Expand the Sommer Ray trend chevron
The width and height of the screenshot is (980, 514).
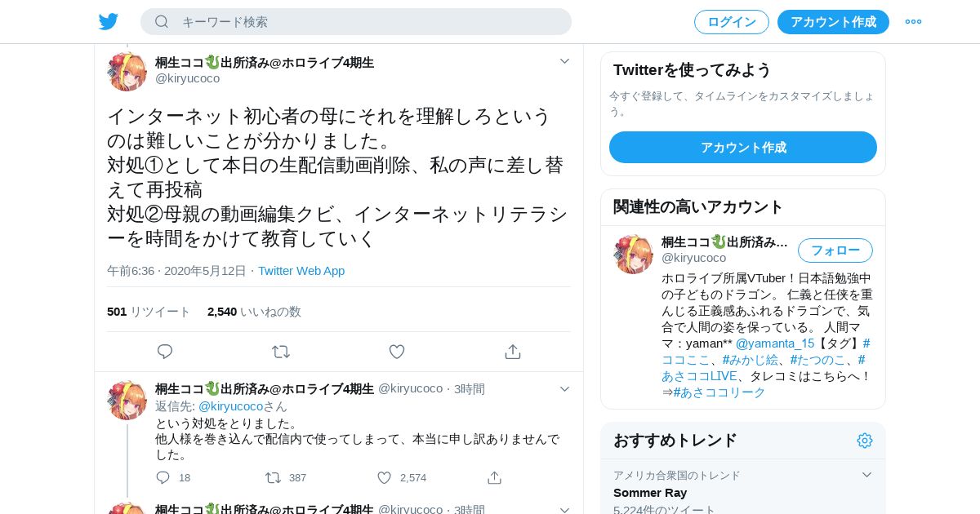(x=867, y=475)
